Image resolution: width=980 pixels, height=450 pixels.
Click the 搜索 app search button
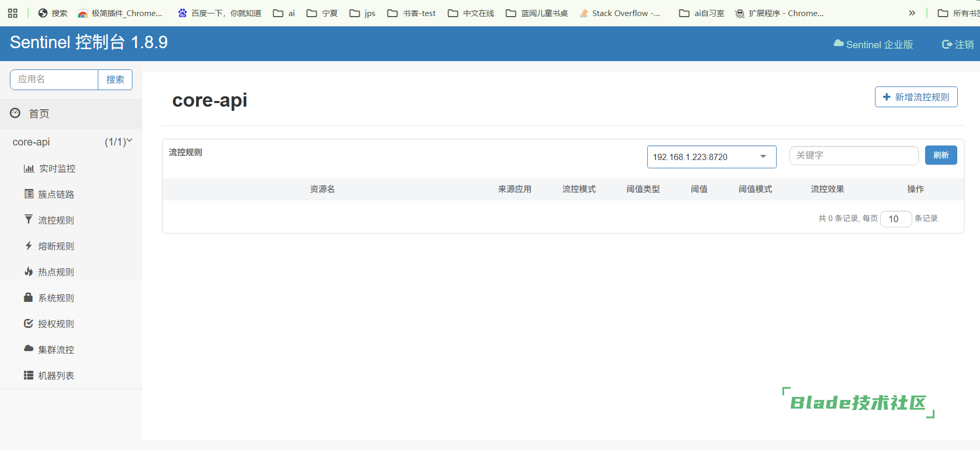click(115, 79)
